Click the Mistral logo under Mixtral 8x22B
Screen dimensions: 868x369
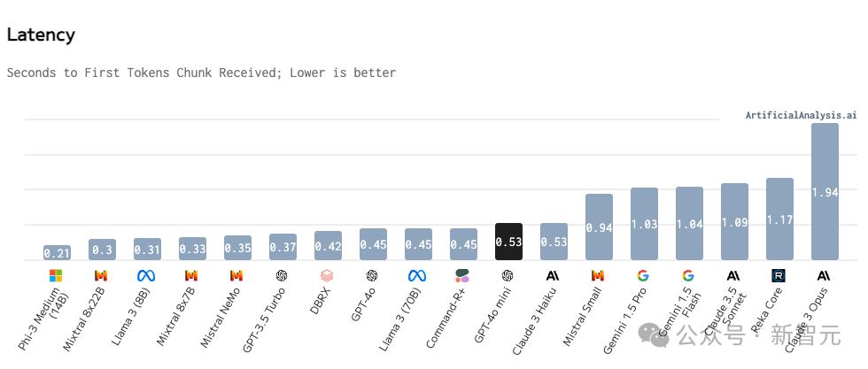(101, 276)
